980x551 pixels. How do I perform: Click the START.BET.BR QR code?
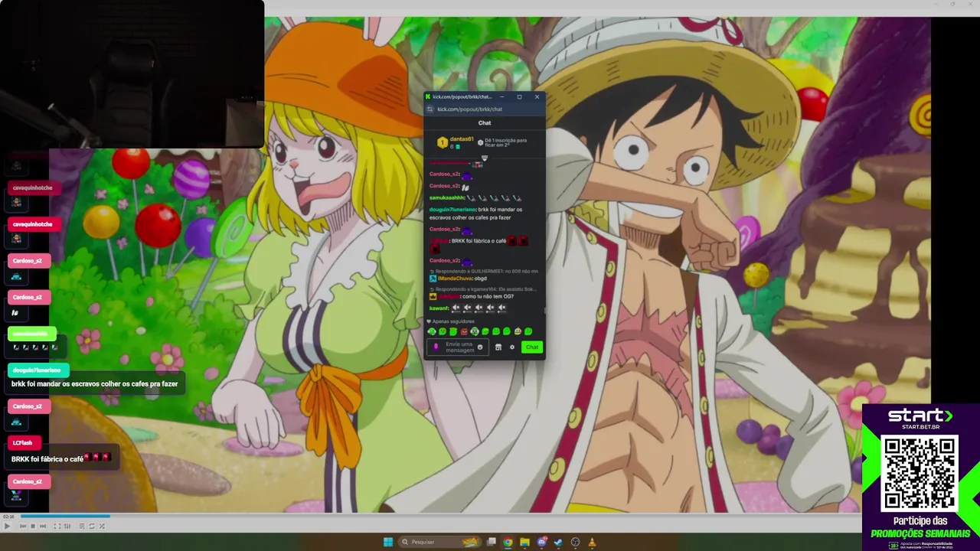(920, 473)
